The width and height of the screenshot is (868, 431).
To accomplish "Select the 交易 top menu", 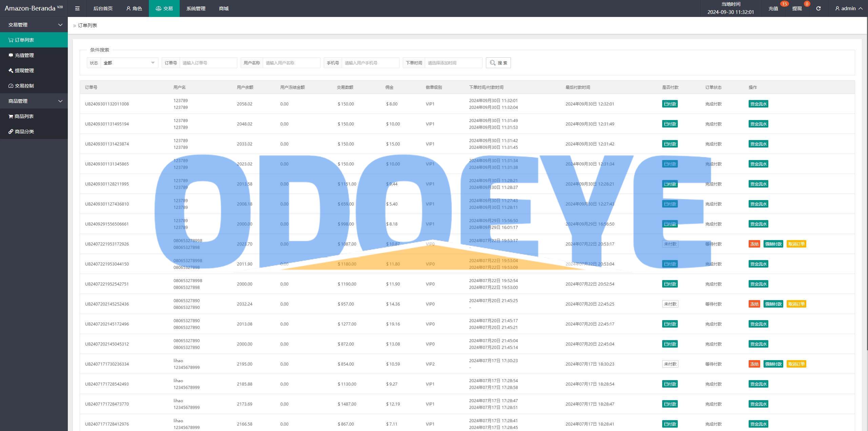I will point(164,8).
